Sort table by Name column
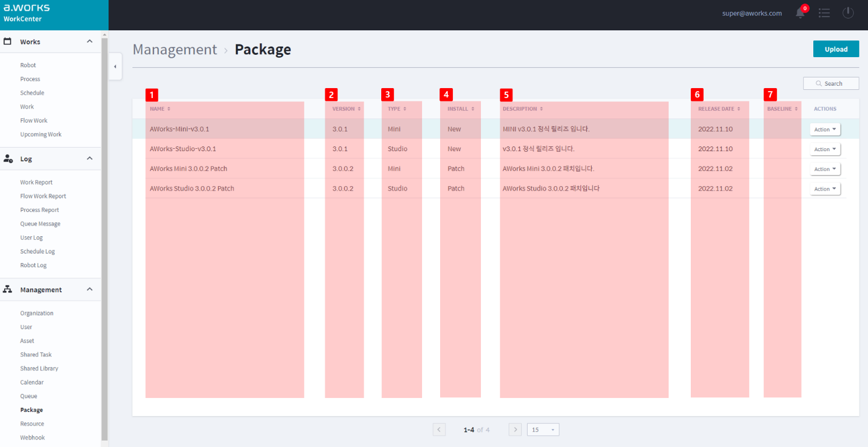The width and height of the screenshot is (868, 447). [x=160, y=109]
